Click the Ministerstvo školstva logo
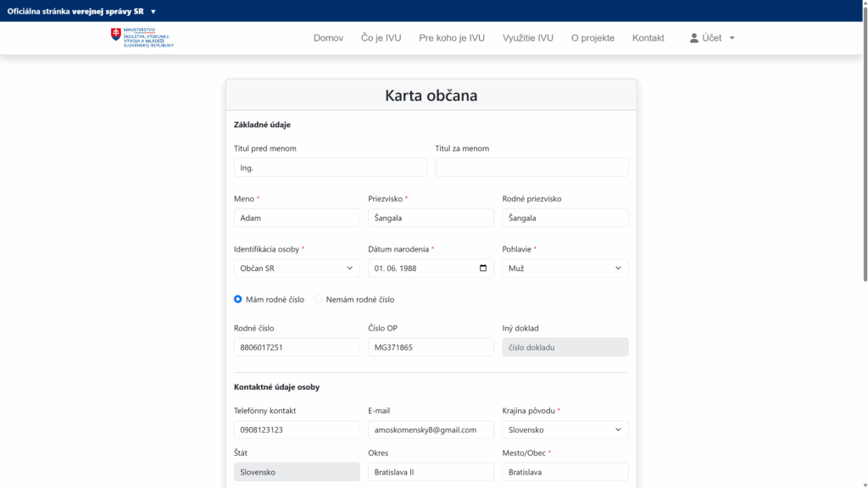Image resolution: width=868 pixels, height=488 pixels. [x=141, y=38]
